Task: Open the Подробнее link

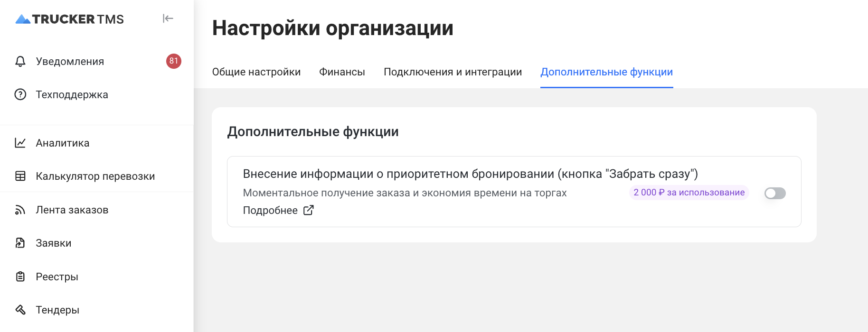Action: (270, 210)
